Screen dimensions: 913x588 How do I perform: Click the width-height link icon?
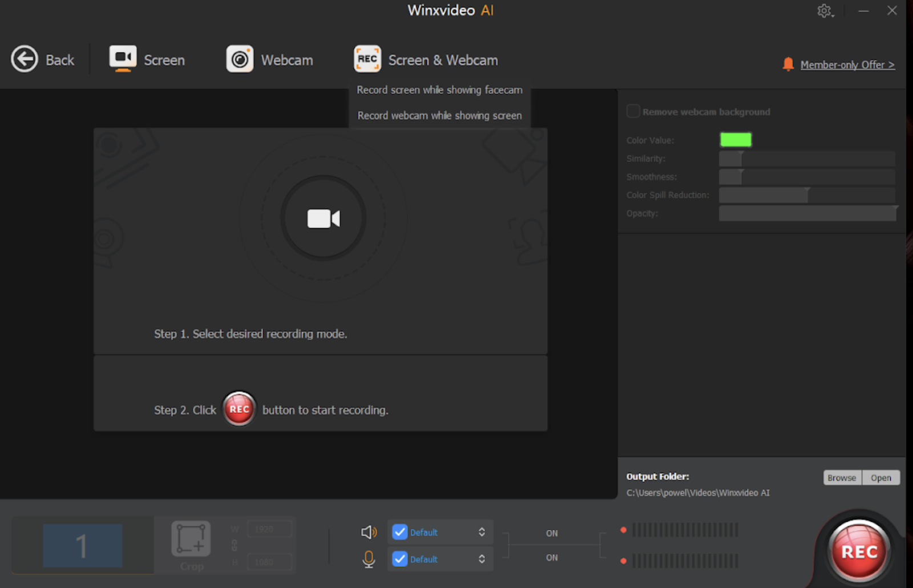(235, 545)
